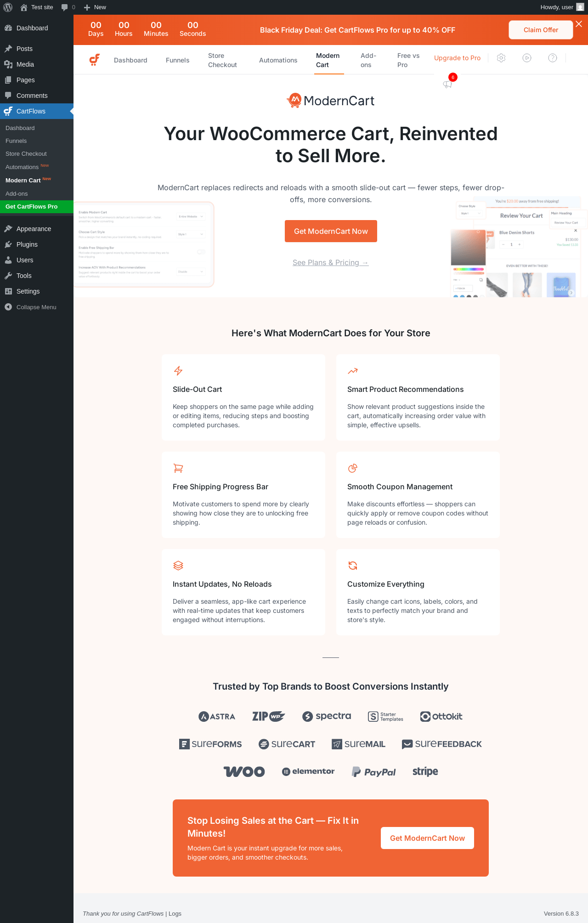The image size is (588, 923).
Task: Open the Store Checkout tab
Action: click(223, 60)
